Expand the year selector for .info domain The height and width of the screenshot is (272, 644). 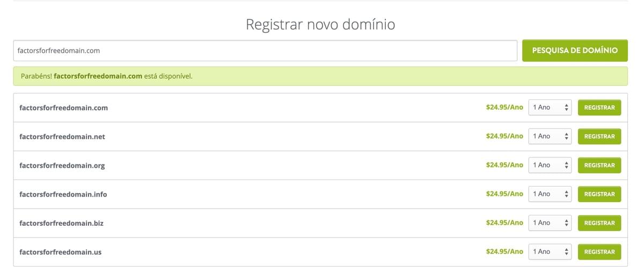point(550,194)
